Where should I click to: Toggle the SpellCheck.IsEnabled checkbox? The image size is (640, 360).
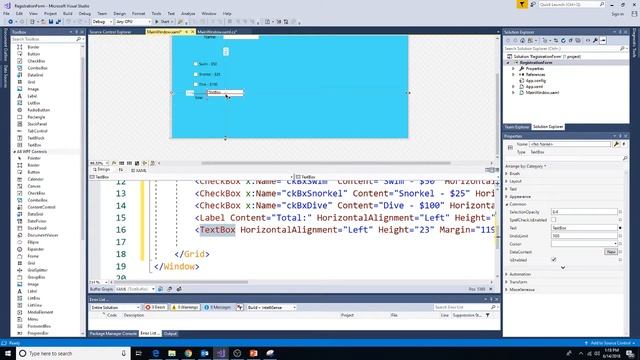pos(554,220)
